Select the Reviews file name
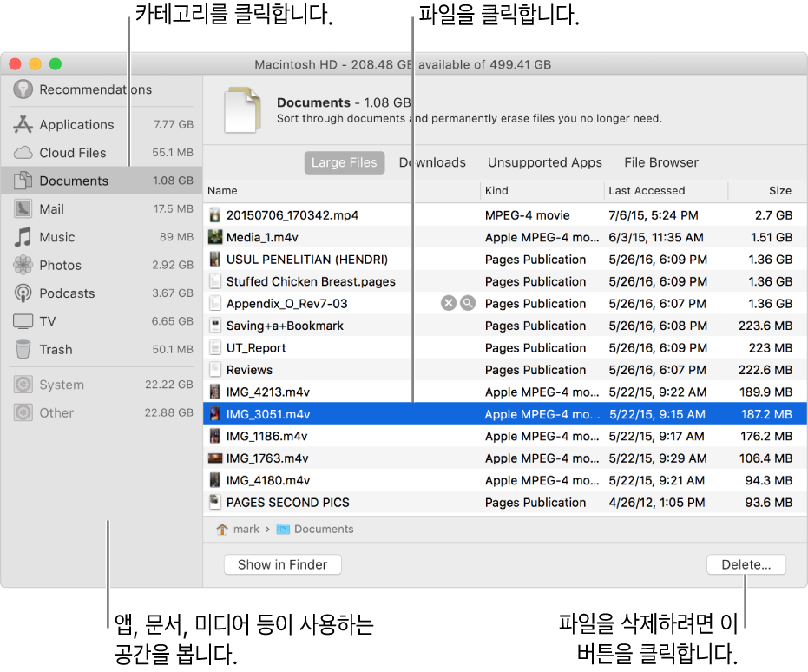Image resolution: width=808 pixels, height=672 pixels. point(249,370)
